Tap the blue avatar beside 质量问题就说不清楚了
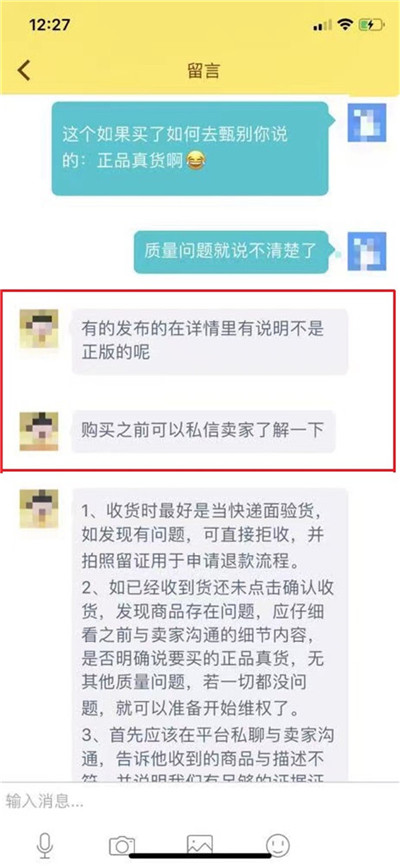Screen dimensions: 400x867 click(x=366, y=252)
